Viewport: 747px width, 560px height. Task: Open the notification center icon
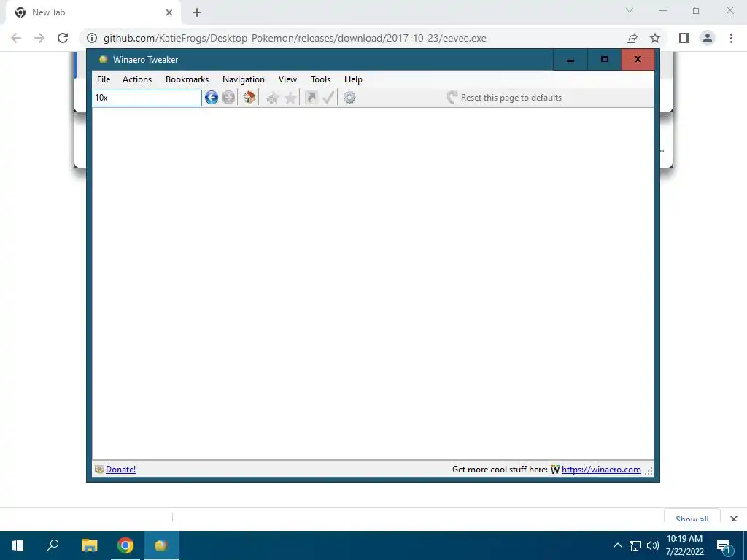point(724,545)
